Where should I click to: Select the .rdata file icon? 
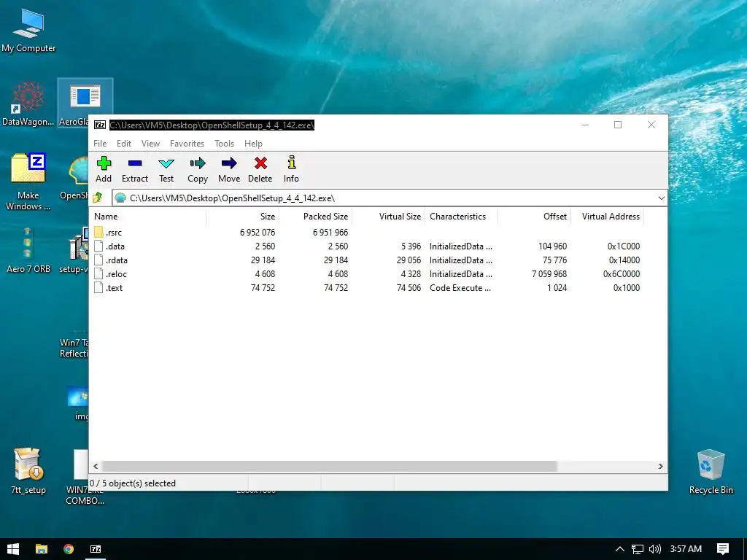98,260
